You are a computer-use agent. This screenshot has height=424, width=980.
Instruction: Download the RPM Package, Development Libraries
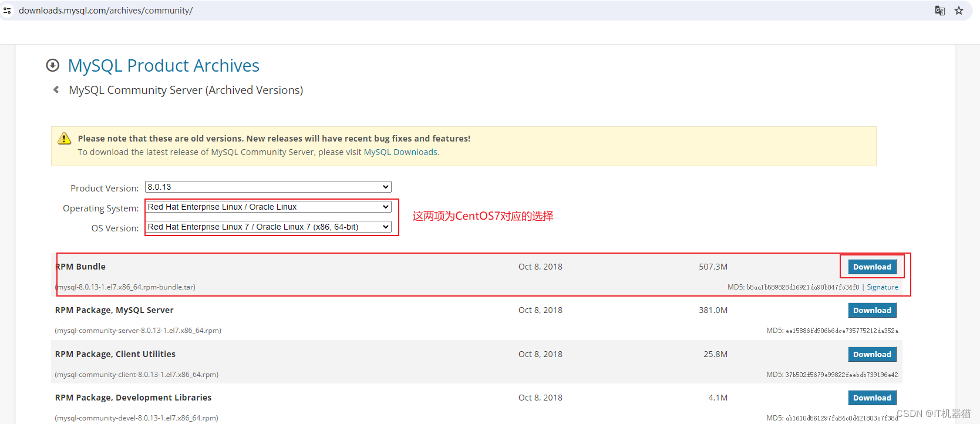[x=872, y=398]
